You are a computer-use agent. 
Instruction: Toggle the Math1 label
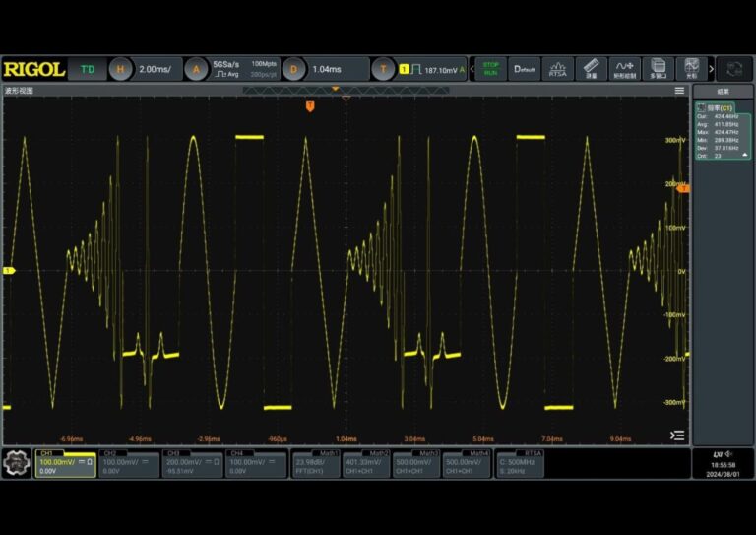click(x=330, y=453)
